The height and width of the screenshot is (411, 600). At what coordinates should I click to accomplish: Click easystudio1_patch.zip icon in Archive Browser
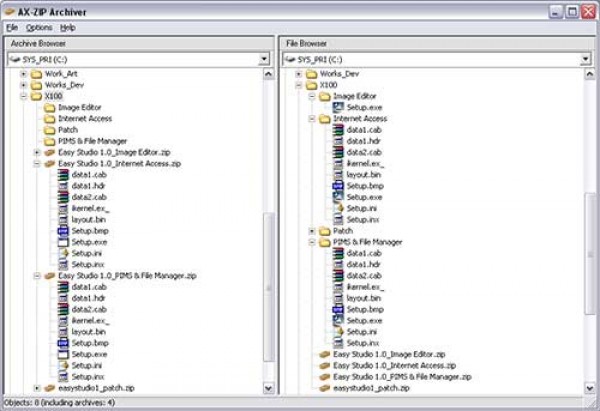49,388
